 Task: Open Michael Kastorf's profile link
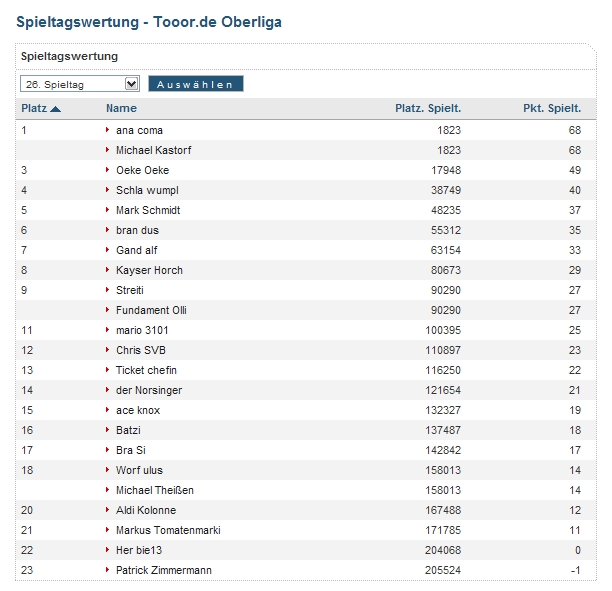[153, 150]
